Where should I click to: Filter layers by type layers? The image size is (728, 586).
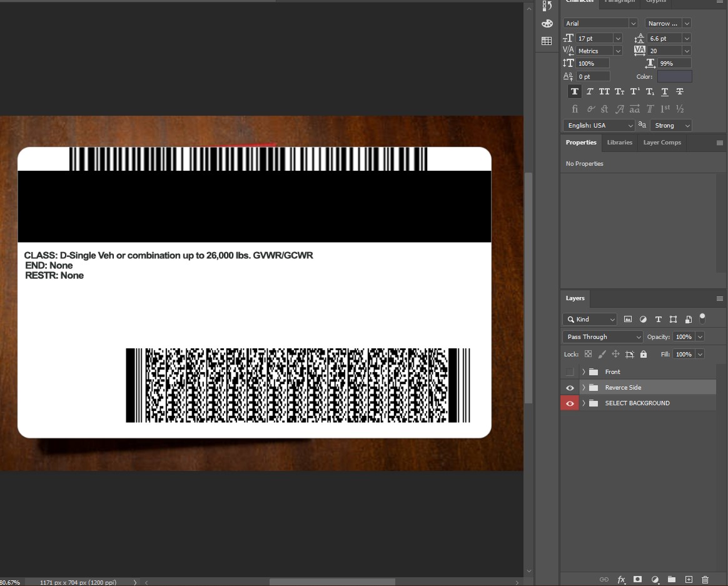coord(659,319)
